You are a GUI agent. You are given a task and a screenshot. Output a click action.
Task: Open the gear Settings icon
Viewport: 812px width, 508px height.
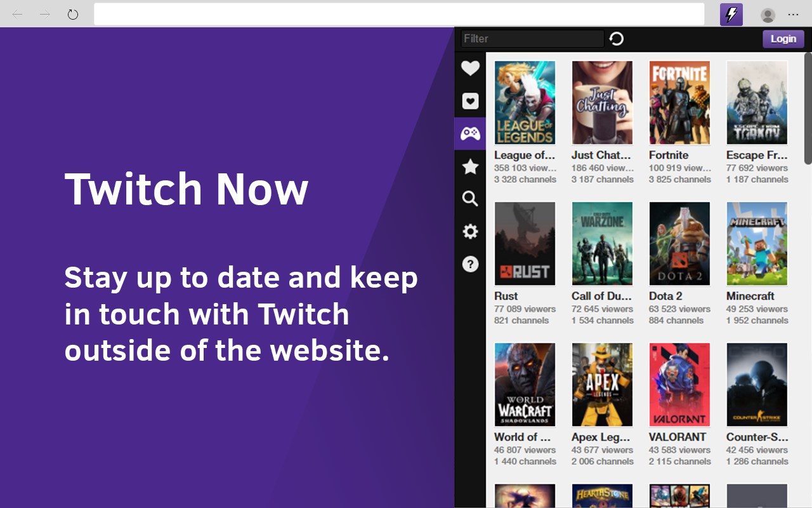point(470,231)
